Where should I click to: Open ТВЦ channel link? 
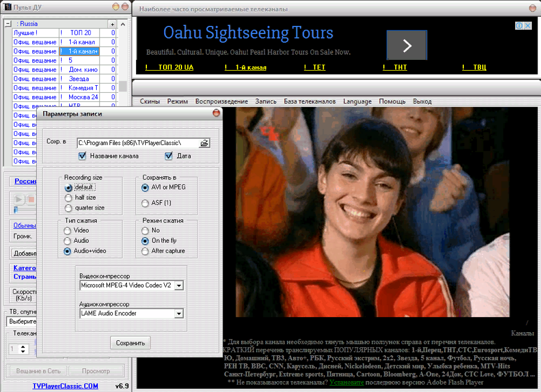474,67
